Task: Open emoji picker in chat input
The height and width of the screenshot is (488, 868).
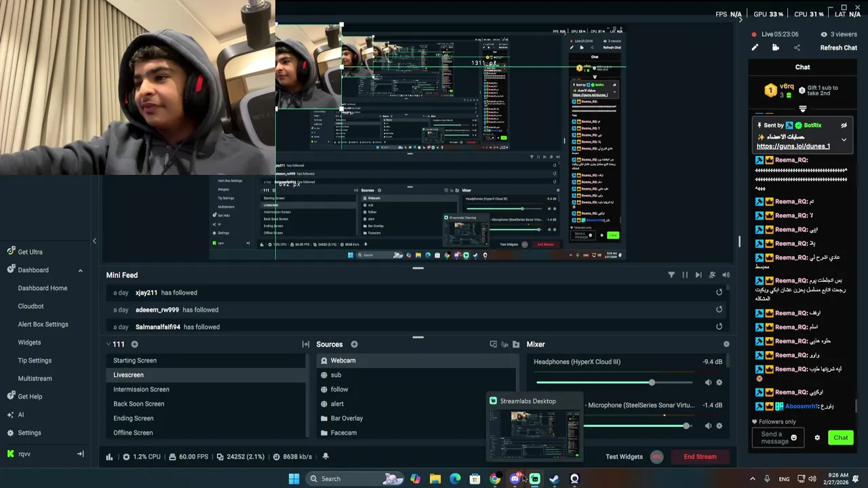Action: pos(793,438)
